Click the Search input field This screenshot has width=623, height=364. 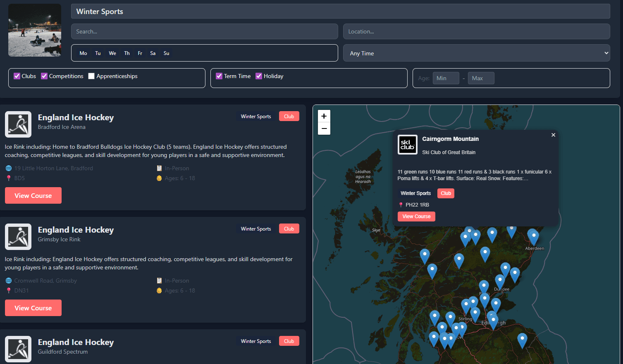coord(204,31)
